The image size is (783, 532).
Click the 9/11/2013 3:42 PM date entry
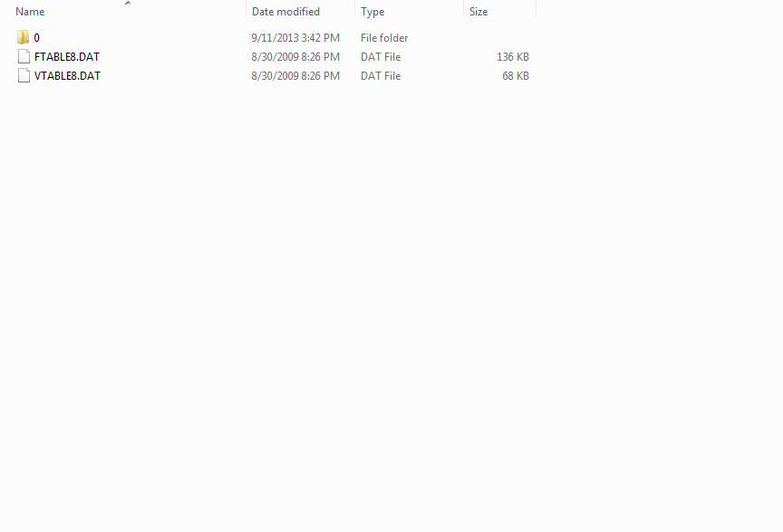(x=295, y=38)
